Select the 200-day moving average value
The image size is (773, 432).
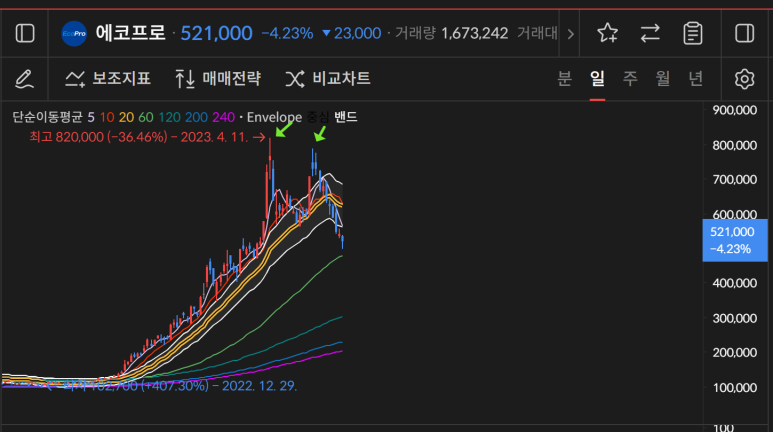196,117
